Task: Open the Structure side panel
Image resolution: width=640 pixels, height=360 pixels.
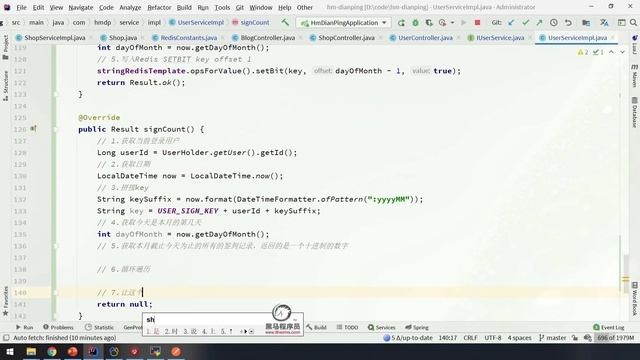Action: coord(5,86)
